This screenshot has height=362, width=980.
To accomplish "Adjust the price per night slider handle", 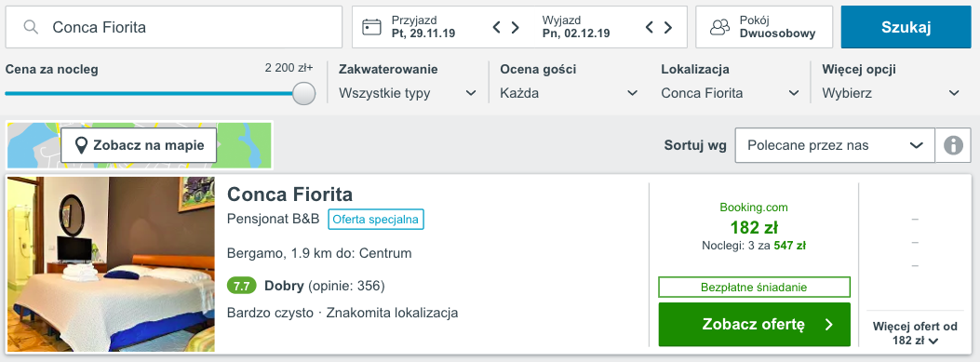I will click(x=303, y=93).
